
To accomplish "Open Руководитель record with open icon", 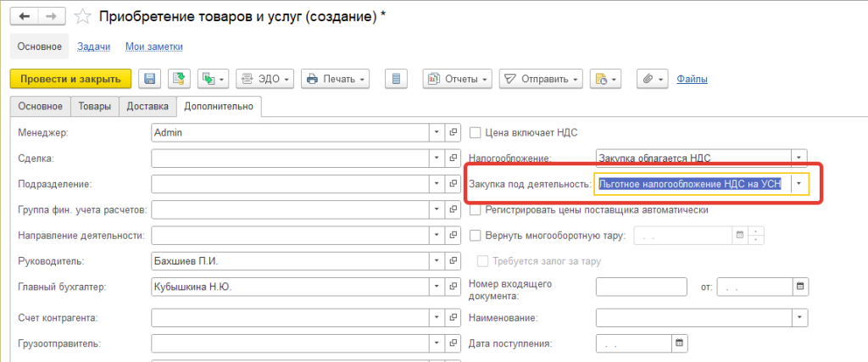I will [x=453, y=261].
